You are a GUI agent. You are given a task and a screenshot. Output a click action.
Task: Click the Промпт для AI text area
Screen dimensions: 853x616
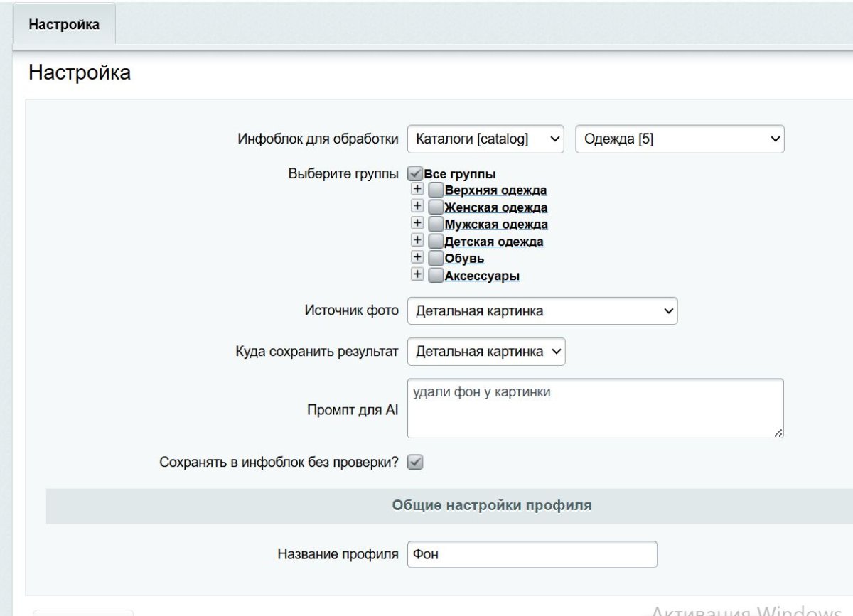pyautogui.click(x=594, y=407)
